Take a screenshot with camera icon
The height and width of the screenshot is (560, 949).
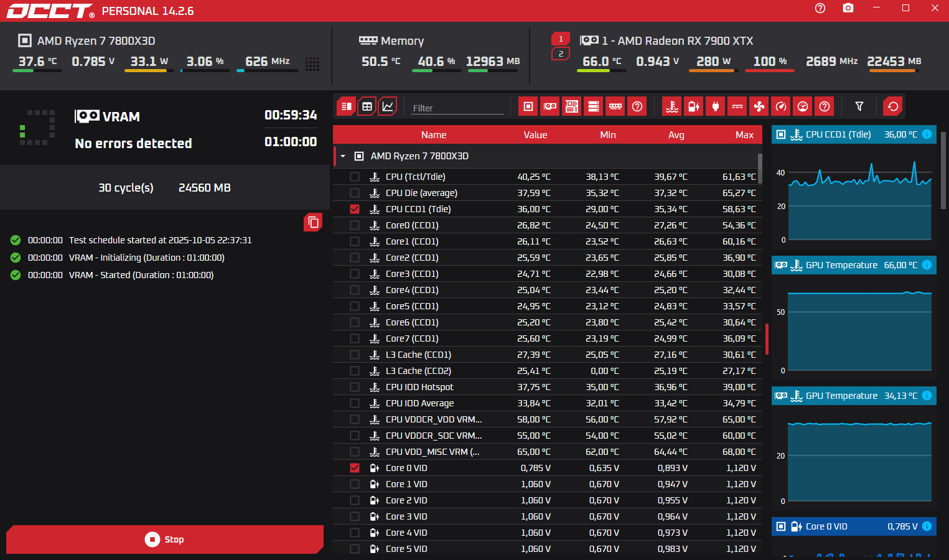(848, 8)
